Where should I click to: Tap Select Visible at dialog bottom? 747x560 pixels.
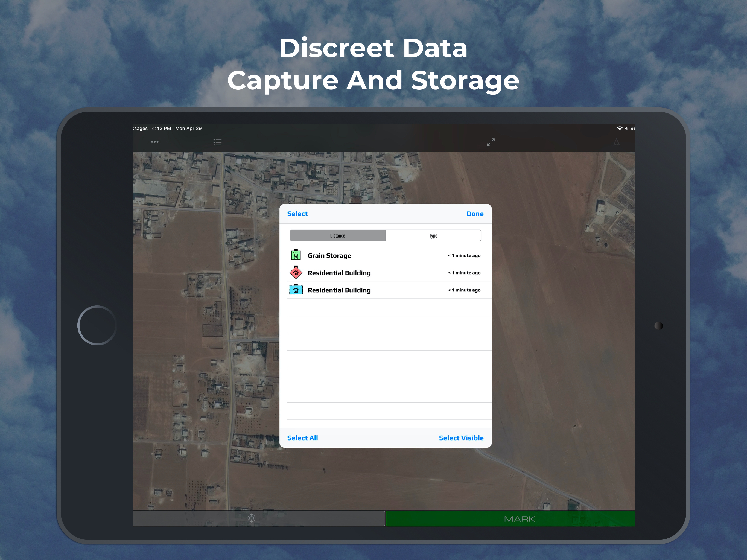461,438
